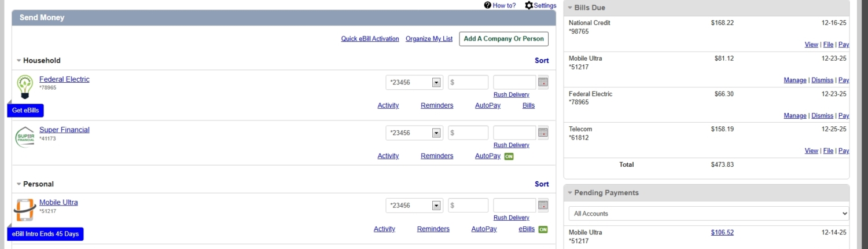Click the Mobile Ultra phone logo
Image resolution: width=868 pixels, height=249 pixels.
pyautogui.click(x=25, y=210)
